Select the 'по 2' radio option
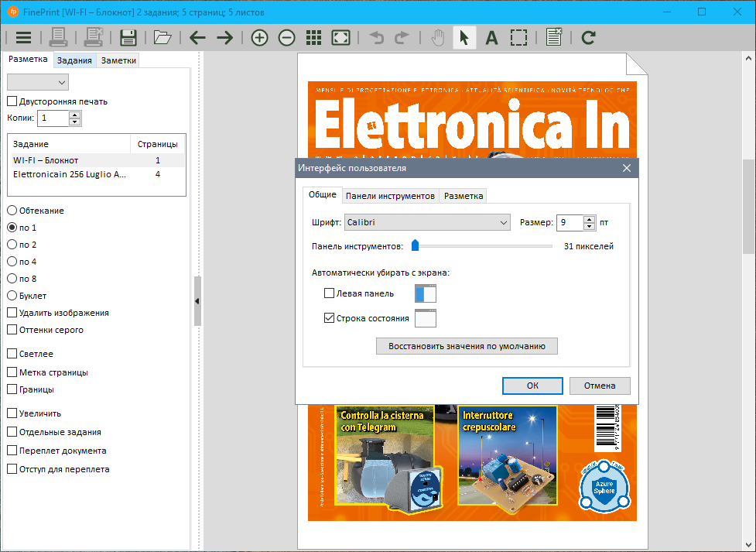Screen dimensions: 756x552 tap(12, 245)
